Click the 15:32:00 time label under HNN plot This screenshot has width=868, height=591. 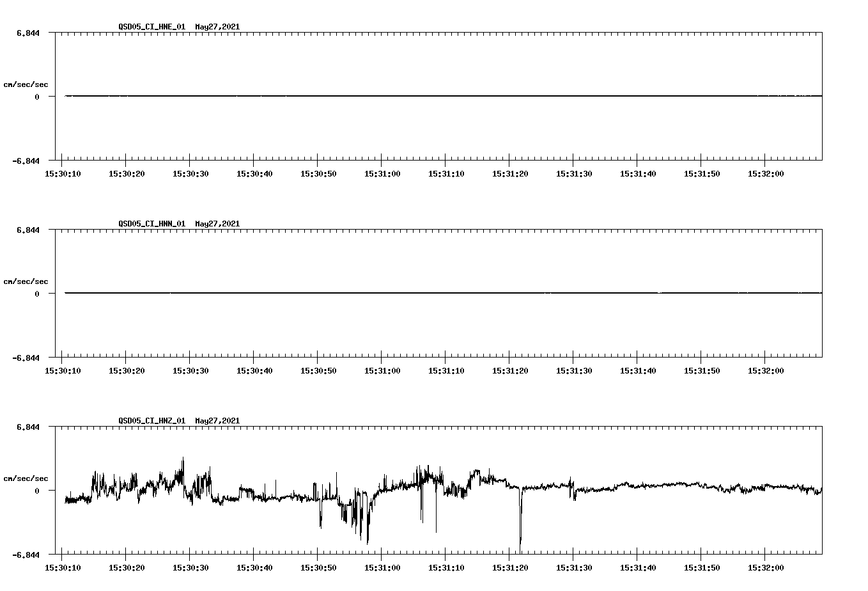766,370
